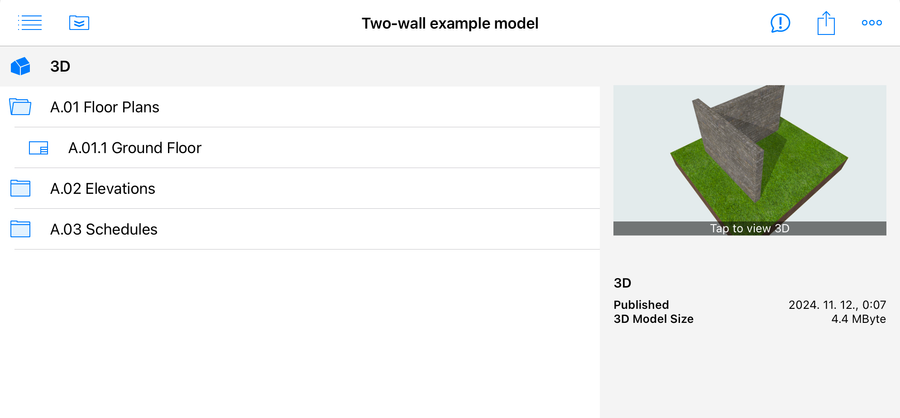
Task: Select the 3D row label in list
Action: tap(60, 68)
